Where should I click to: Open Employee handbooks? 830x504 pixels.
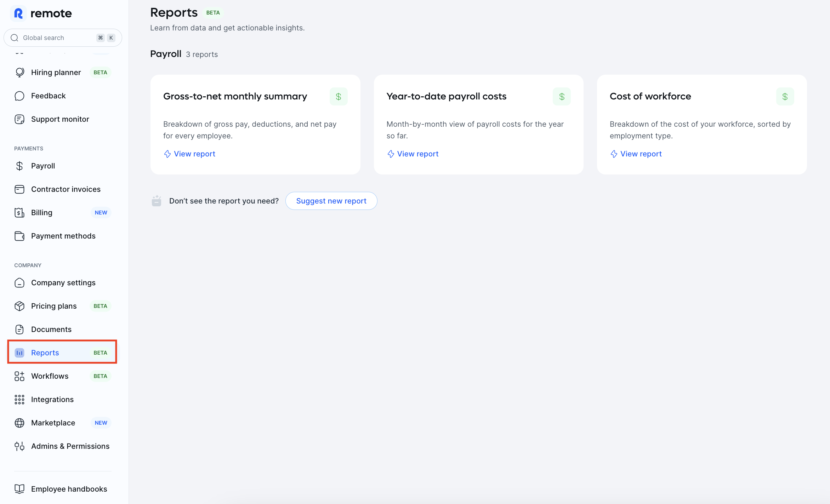69,489
